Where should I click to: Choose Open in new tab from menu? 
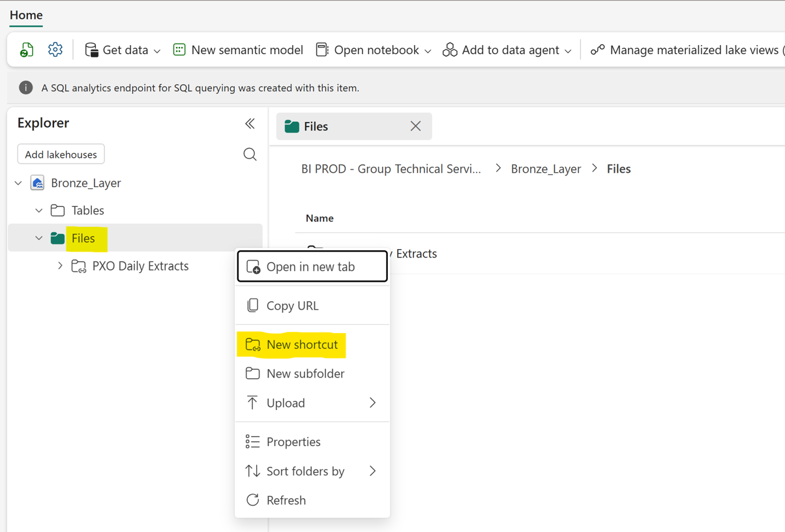312,267
